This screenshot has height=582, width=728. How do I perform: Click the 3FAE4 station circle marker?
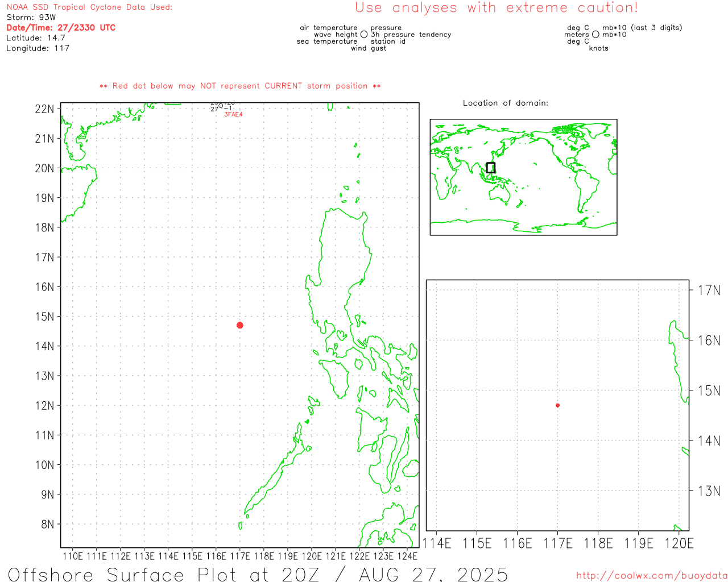click(x=221, y=106)
